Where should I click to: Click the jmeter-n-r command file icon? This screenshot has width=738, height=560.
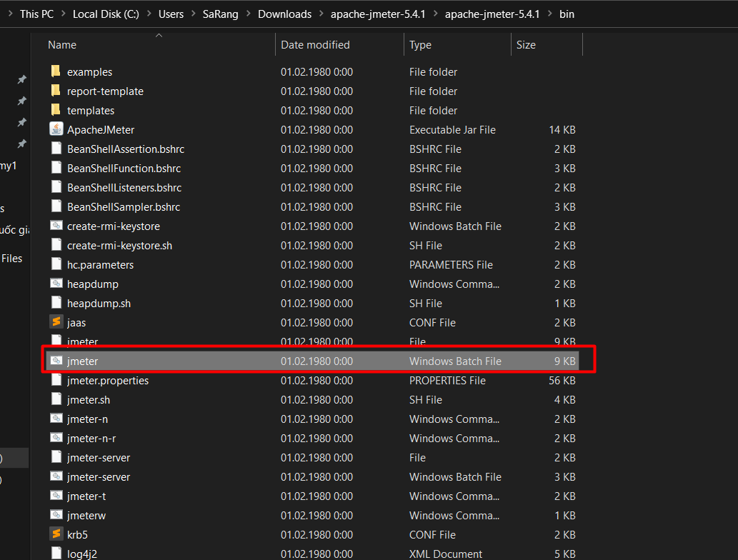[56, 438]
